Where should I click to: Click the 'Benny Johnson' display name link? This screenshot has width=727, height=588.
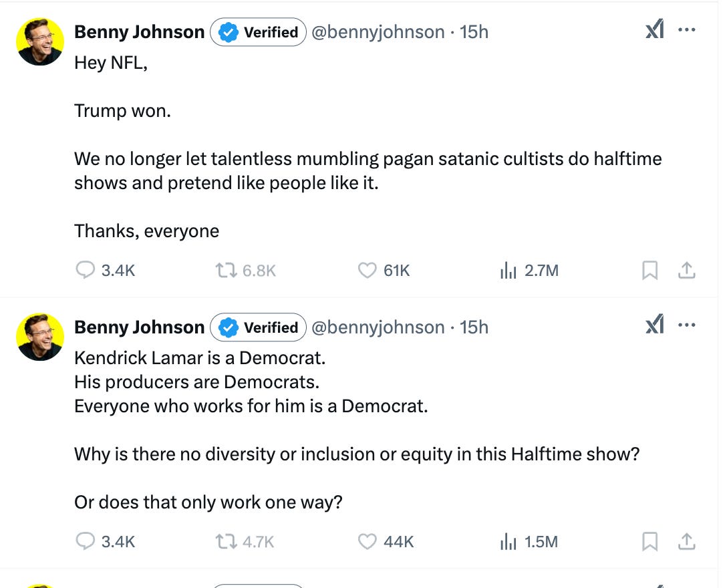click(139, 31)
